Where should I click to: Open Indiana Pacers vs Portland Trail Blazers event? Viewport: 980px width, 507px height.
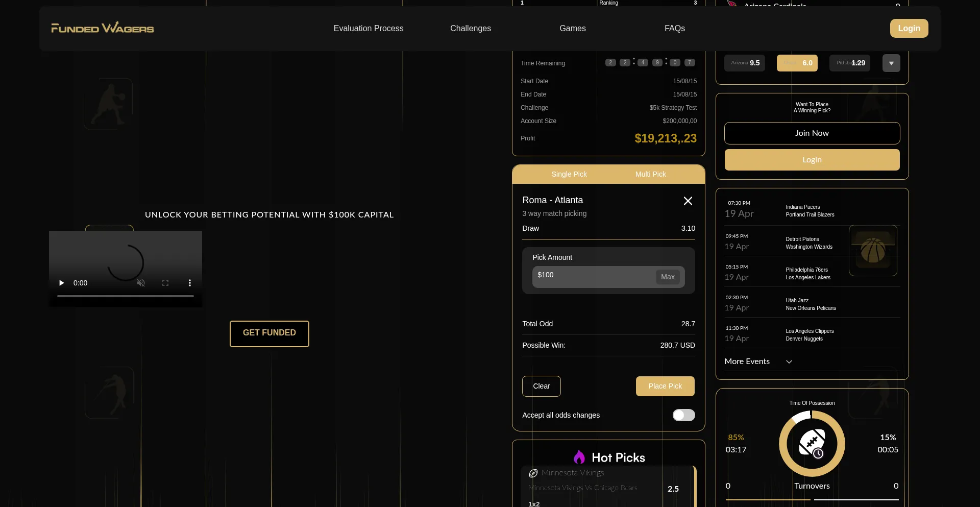tap(812, 210)
